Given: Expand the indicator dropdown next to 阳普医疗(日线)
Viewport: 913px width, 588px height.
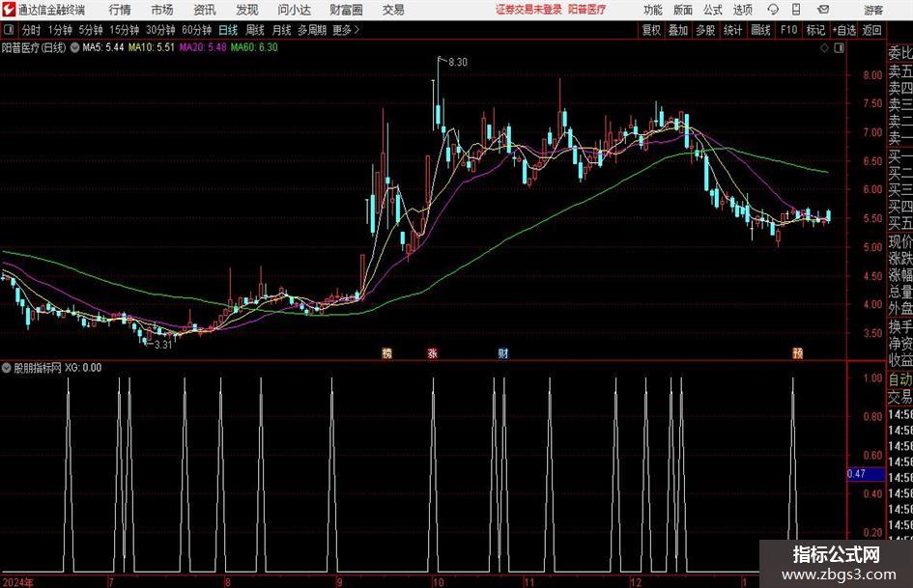Looking at the screenshot, I should 74,47.
